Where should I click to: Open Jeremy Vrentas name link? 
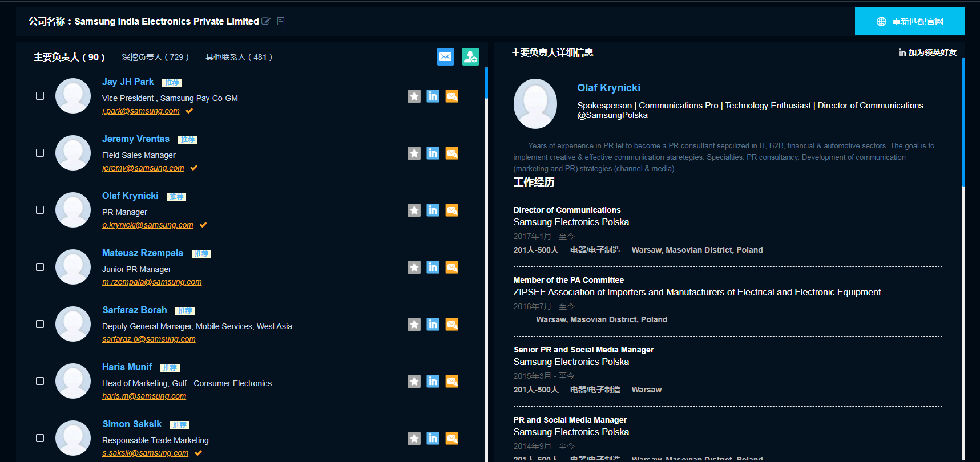pyautogui.click(x=136, y=139)
